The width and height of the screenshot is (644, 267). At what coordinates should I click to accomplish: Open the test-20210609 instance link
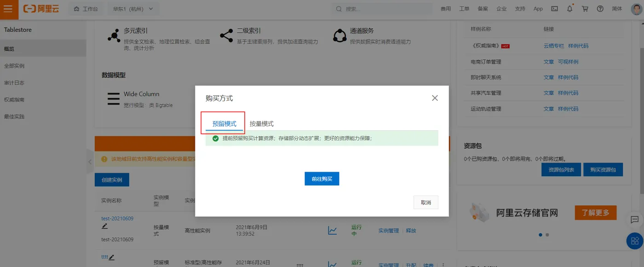click(x=117, y=219)
